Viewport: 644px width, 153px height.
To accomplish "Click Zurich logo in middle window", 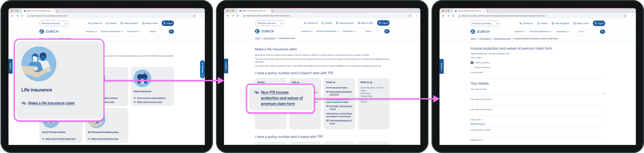I will click(264, 31).
